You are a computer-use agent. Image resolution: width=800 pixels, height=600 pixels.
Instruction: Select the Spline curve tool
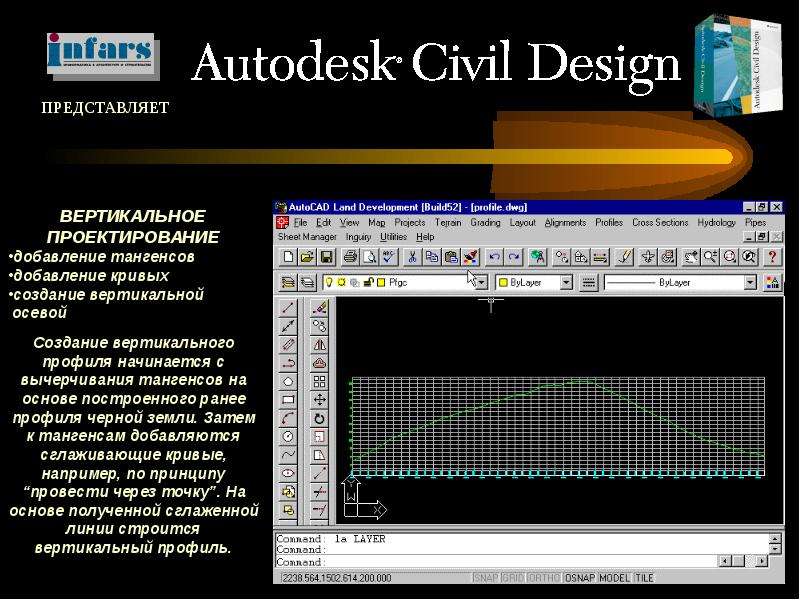tap(288, 455)
